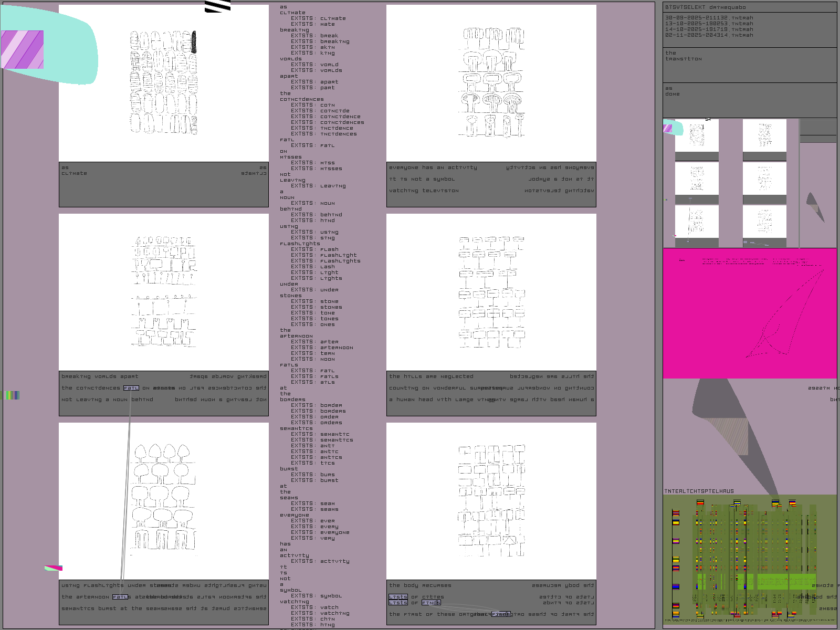Viewport: 840px width, 630px height.
Task: Click the 'as dome' text panel
Action: [x=749, y=100]
